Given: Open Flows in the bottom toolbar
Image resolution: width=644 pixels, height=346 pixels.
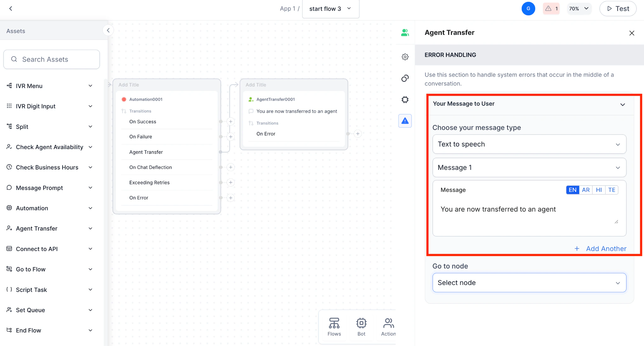Looking at the screenshot, I should pos(334,326).
